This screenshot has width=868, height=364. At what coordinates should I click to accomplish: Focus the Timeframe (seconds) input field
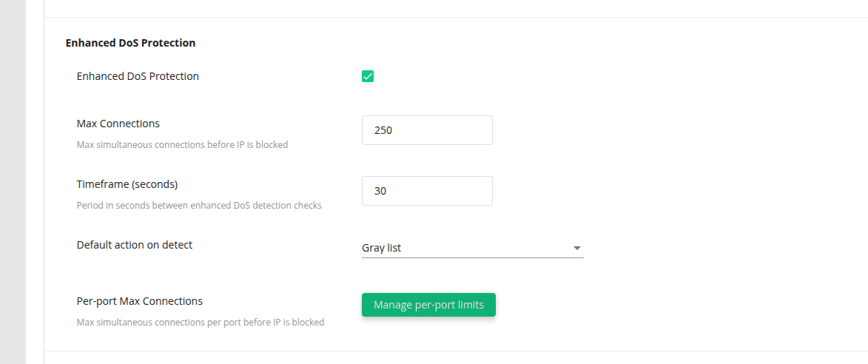427,191
